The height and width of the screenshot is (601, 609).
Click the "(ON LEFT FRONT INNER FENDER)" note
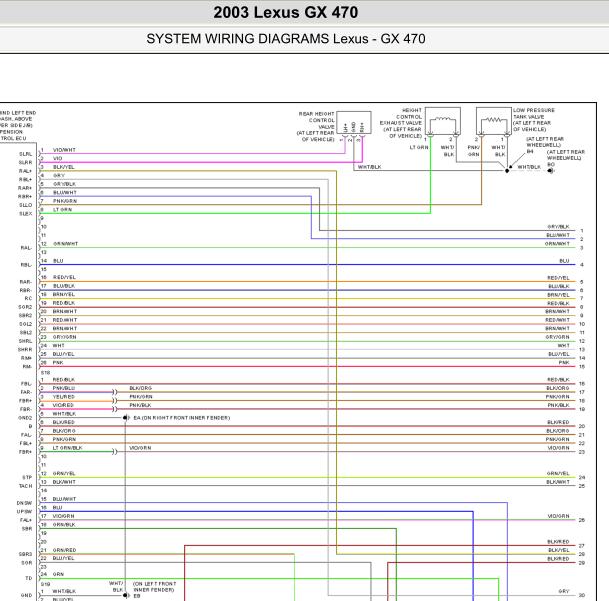(155, 587)
